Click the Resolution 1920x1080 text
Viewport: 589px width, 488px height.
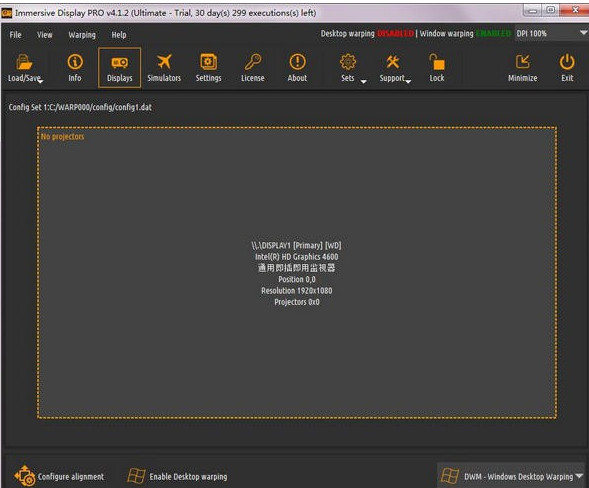tap(297, 290)
